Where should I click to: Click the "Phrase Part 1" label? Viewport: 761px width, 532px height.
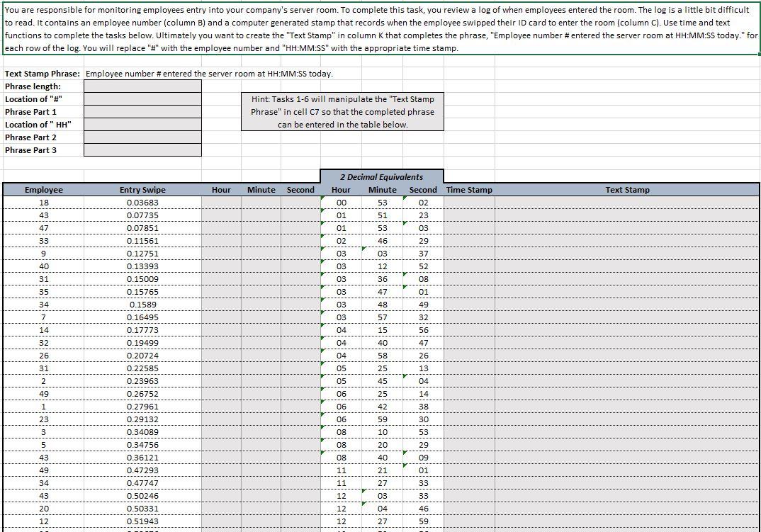30,112
